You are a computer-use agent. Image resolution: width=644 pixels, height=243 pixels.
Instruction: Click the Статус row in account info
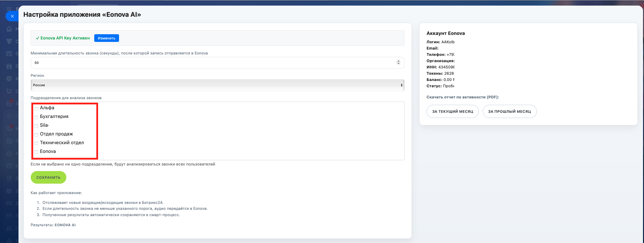click(441, 86)
